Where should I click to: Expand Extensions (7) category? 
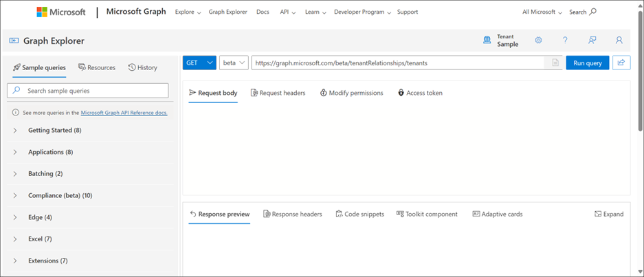tap(90, 261)
